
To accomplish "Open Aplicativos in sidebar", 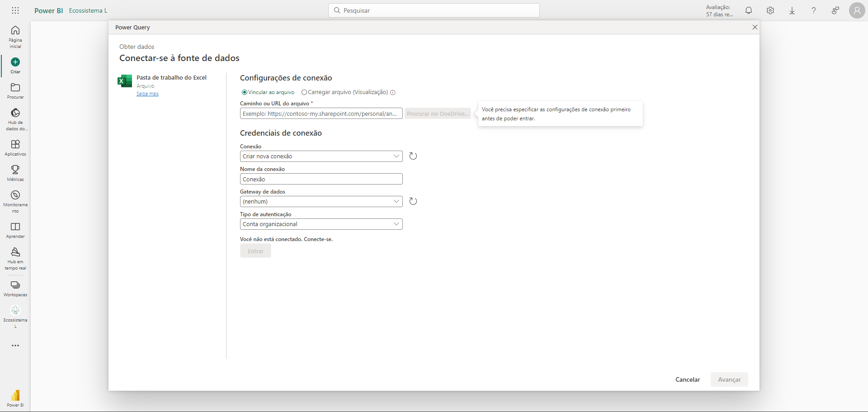I will tap(15, 148).
